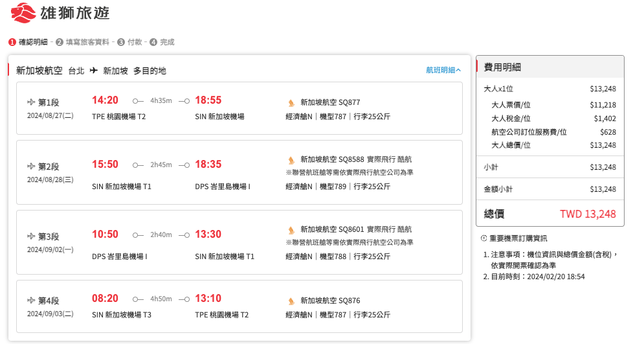Viewport: 644px width, 344px height.
Task: Select step 1 確認明細
Action: pyautogui.click(x=28, y=42)
